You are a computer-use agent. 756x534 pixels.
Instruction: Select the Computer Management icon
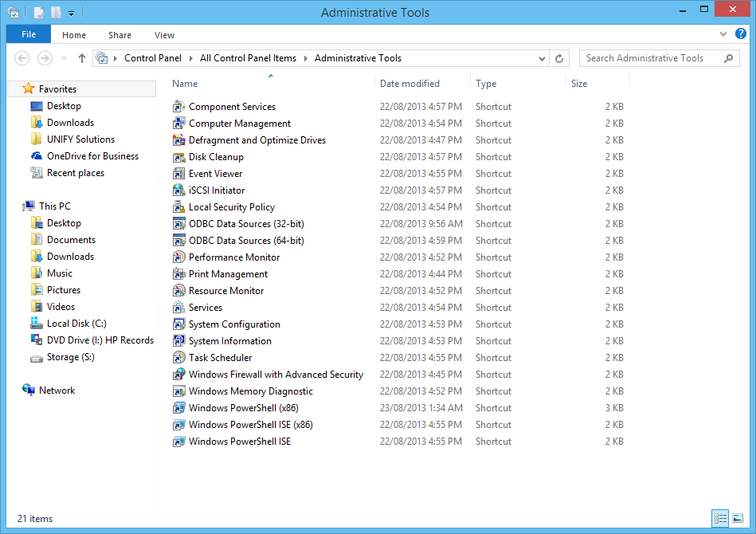click(x=179, y=124)
